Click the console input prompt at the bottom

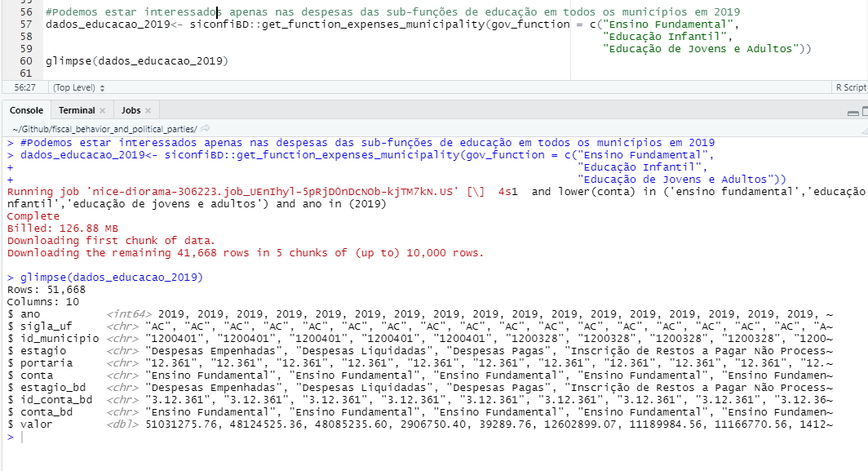22,438
